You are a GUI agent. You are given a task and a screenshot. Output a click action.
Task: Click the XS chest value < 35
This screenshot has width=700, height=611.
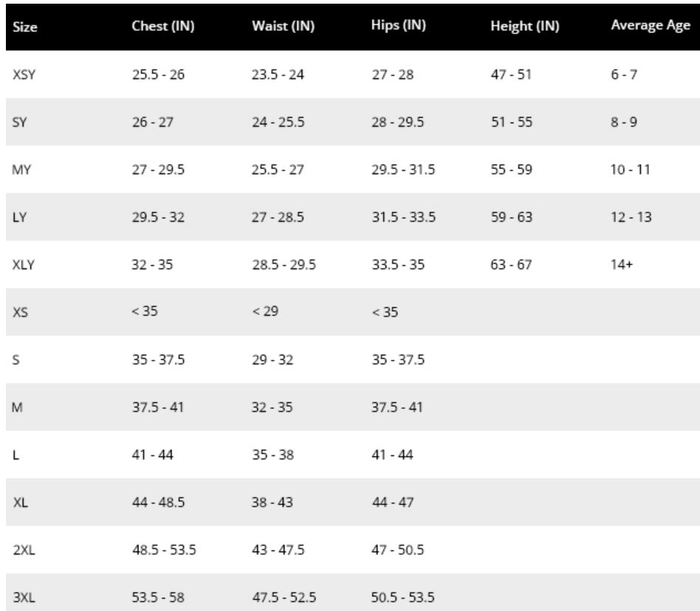point(145,311)
